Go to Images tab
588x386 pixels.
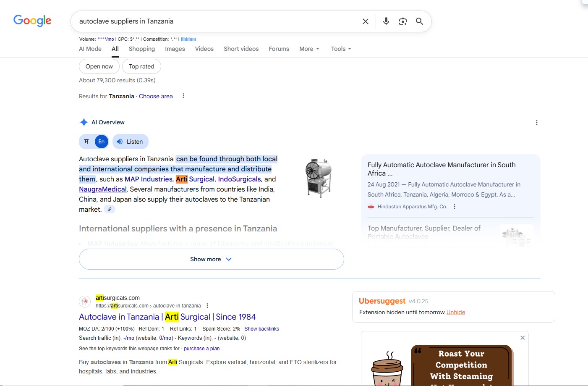tap(175, 49)
